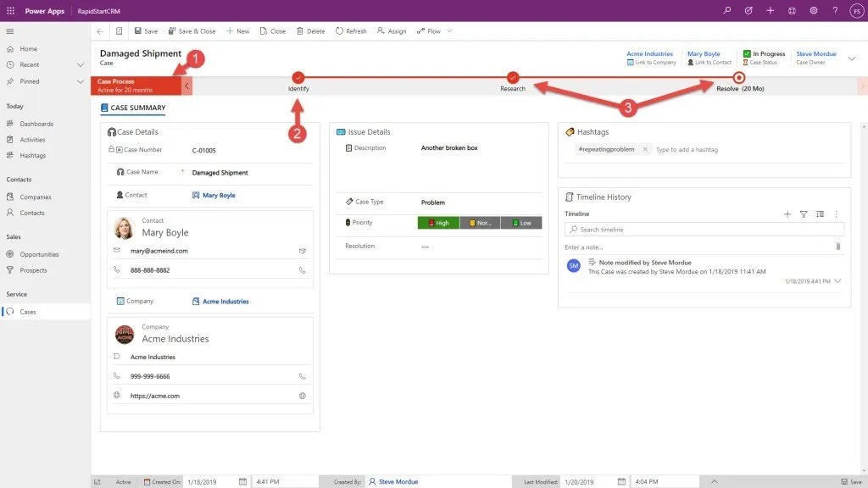Click the phone icon beside 888-888-8882
This screenshot has width=868, height=488.
point(303,270)
